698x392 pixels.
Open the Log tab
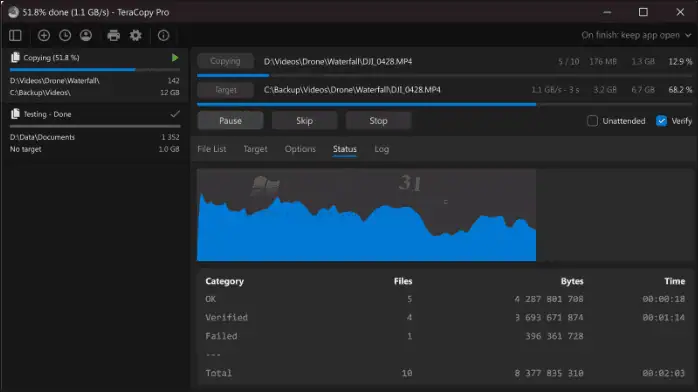pos(381,149)
